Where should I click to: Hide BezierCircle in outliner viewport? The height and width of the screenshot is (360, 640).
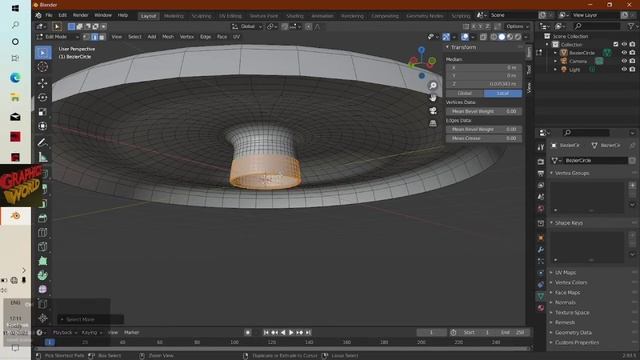(624, 53)
